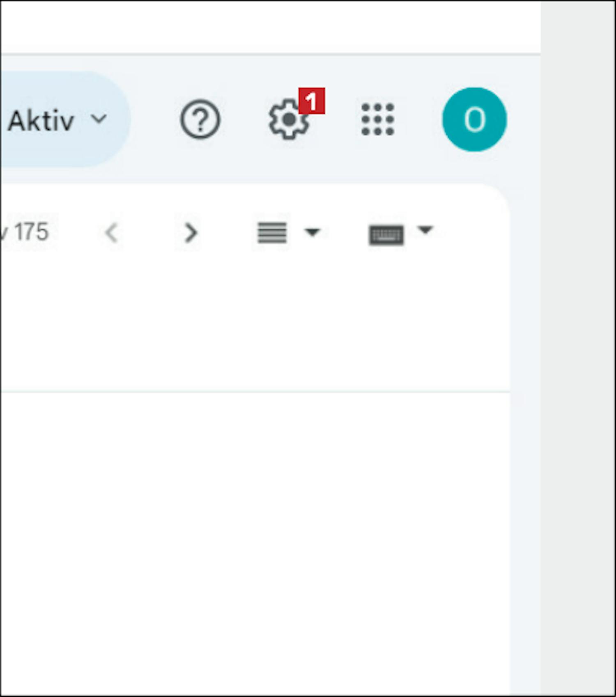
Task: Open the input tools dropdown arrow
Action: pos(425,230)
